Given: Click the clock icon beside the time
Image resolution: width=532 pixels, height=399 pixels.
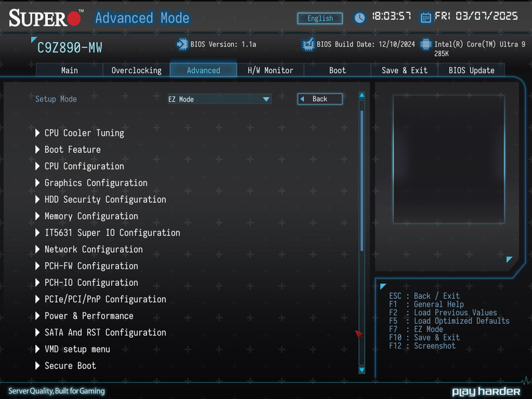Looking at the screenshot, I should [x=360, y=18].
